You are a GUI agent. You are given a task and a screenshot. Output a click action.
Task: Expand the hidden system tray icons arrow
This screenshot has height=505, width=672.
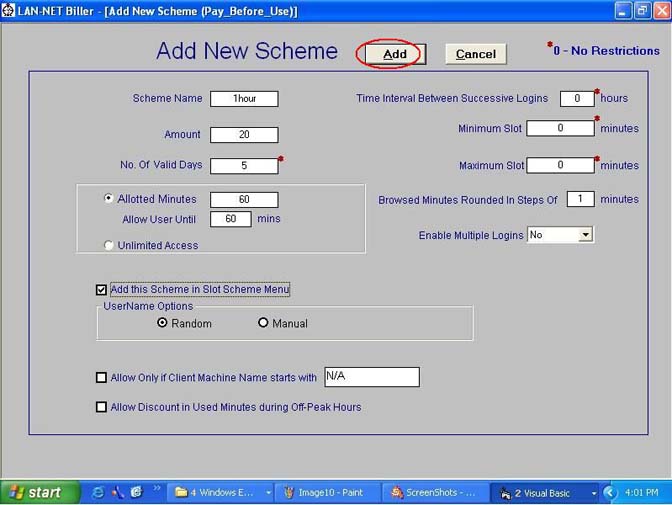pos(610,492)
